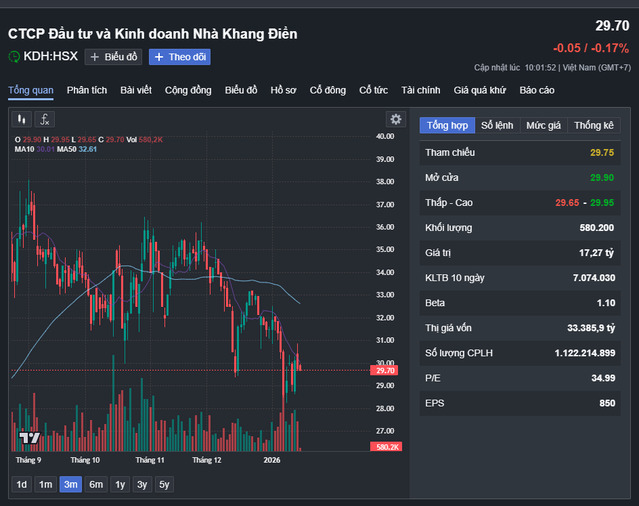The width and height of the screenshot is (639, 506).
Task: Open the fx indicators icon
Action: tap(44, 119)
